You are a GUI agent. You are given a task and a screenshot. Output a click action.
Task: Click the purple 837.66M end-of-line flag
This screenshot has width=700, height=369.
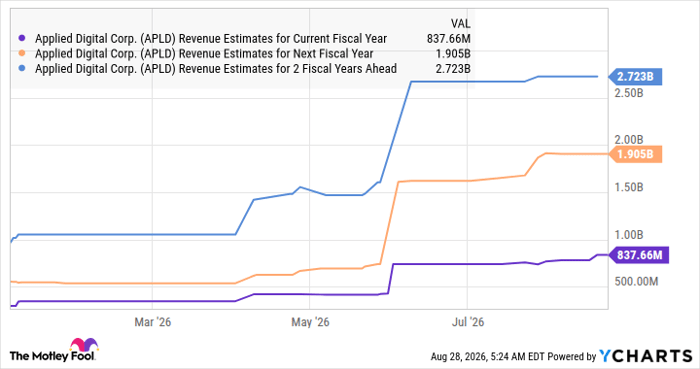point(639,255)
